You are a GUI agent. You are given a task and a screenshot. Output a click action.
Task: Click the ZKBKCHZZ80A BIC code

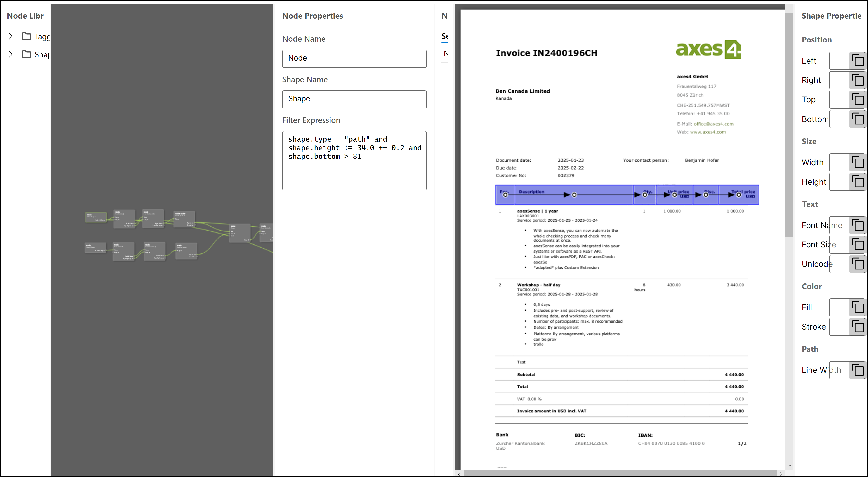click(591, 443)
